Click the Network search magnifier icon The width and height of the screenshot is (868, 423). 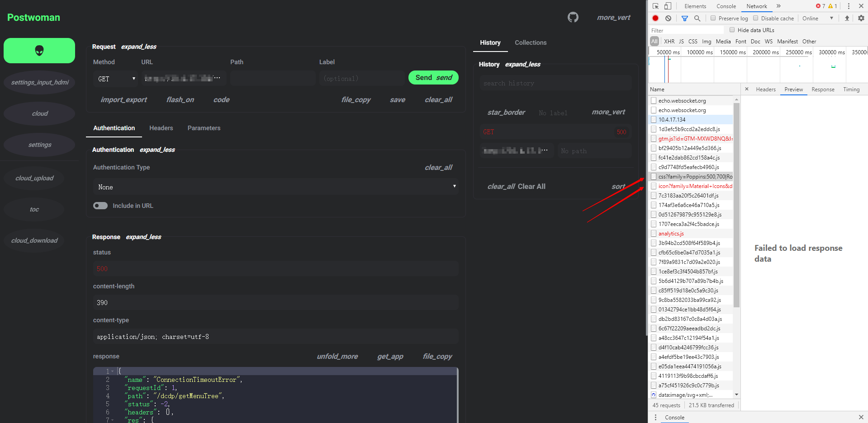pyautogui.click(x=697, y=18)
